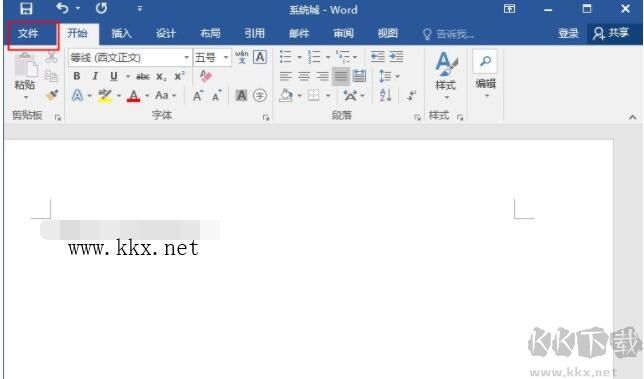Open the clipboard pane launcher
The image size is (644, 379).
pyautogui.click(x=58, y=117)
